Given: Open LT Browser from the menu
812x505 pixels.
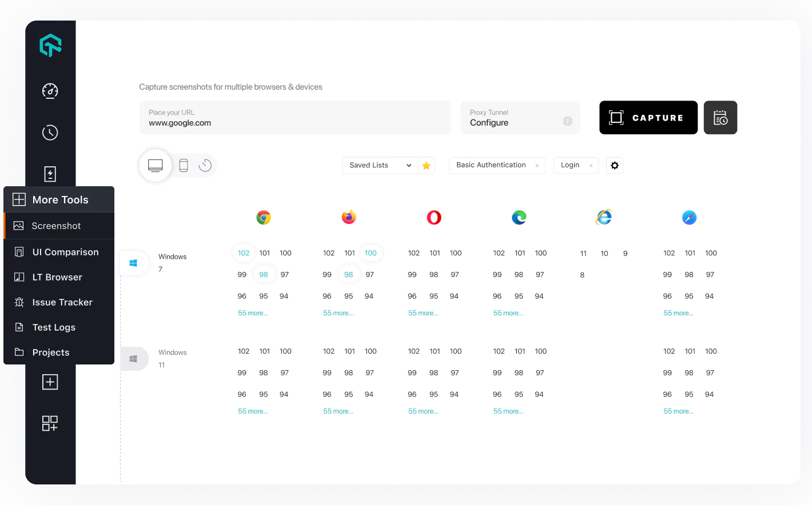Looking at the screenshot, I should [59, 277].
